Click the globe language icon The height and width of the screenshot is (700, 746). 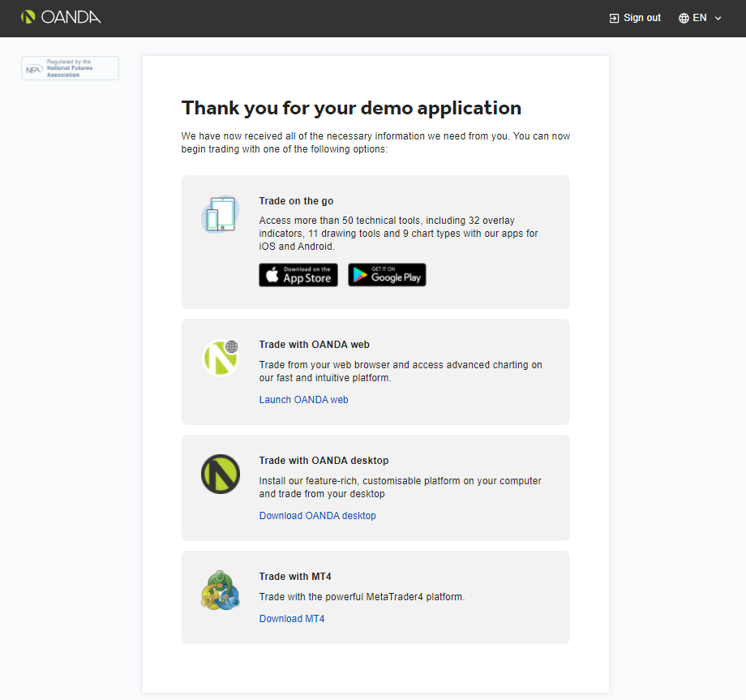pos(684,18)
